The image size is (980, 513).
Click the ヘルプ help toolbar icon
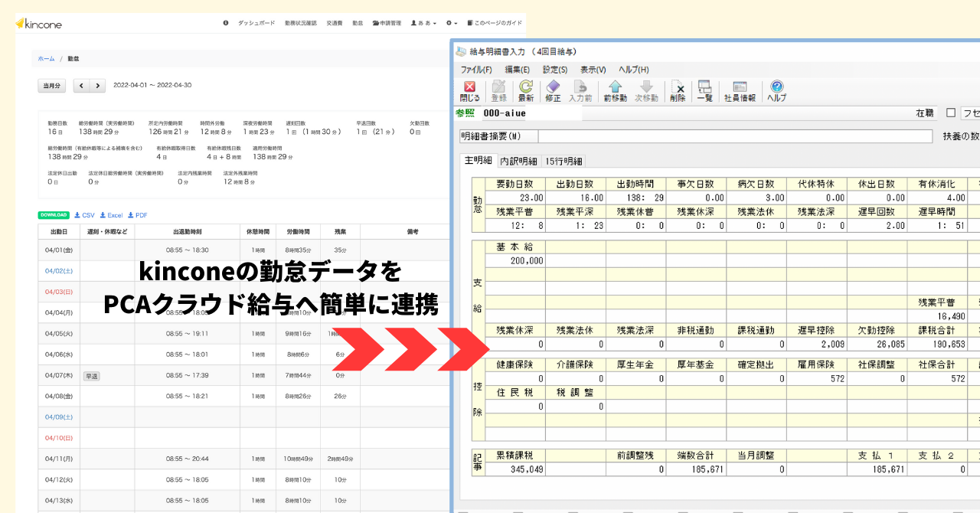[776, 91]
